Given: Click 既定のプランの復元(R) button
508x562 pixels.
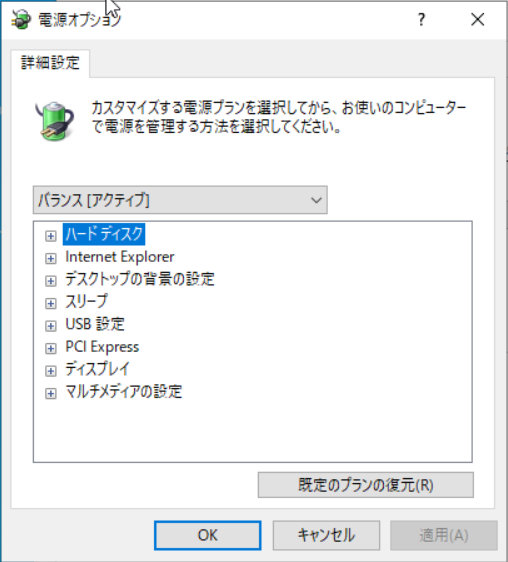Looking at the screenshot, I should pos(366,485).
